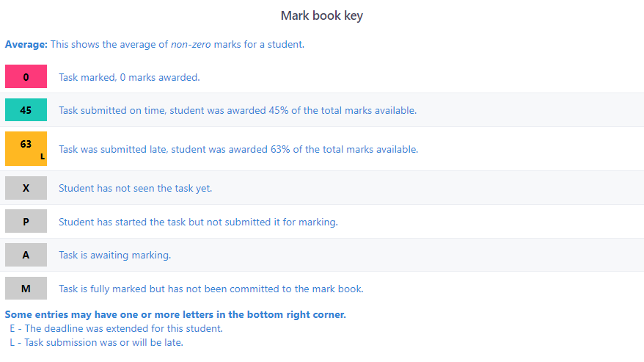Select the grey A awaiting marking badge
This screenshot has width=644, height=362.
pyautogui.click(x=26, y=255)
